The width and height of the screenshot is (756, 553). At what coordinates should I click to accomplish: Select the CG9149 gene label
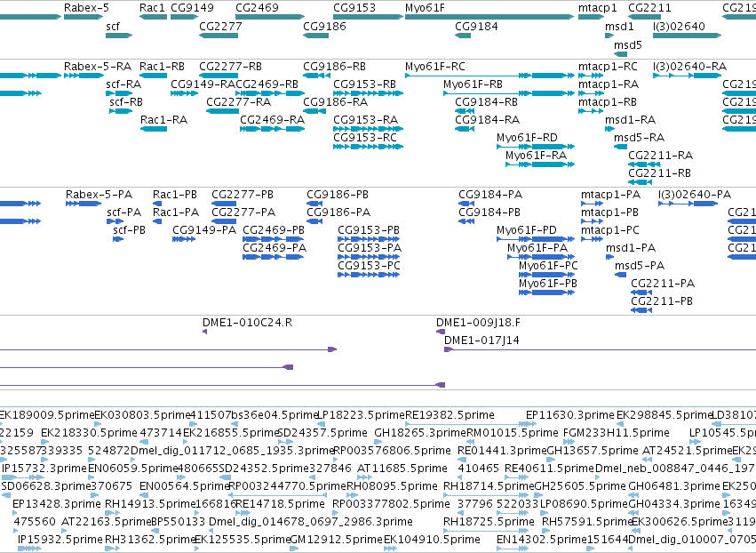click(x=192, y=8)
